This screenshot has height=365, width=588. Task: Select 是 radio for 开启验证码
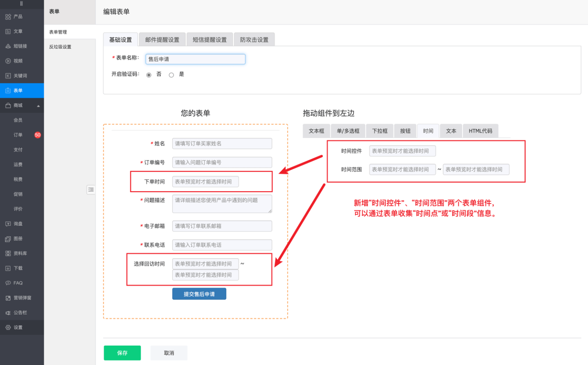tap(171, 75)
